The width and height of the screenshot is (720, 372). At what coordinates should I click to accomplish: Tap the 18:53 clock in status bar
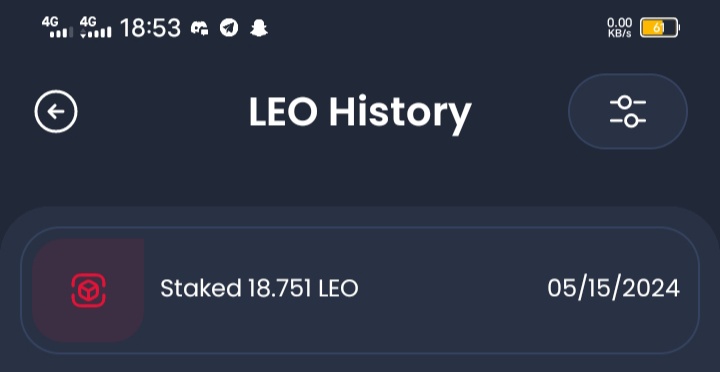point(151,28)
